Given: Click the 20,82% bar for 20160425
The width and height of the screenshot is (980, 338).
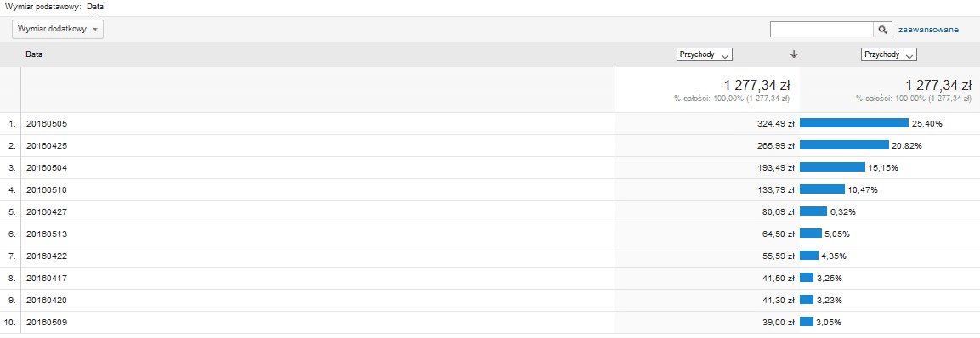Looking at the screenshot, I should (x=844, y=145).
